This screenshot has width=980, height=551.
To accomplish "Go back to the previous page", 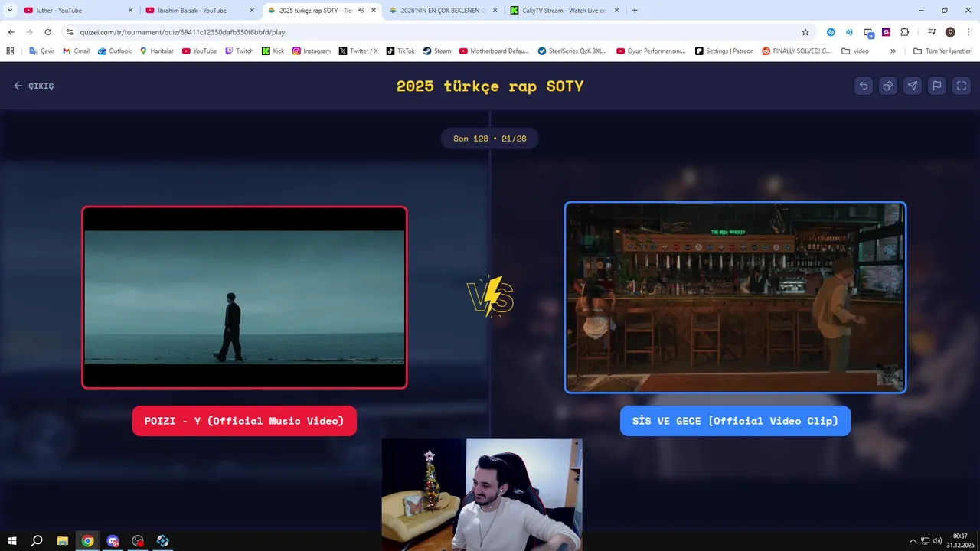I will 11,32.
